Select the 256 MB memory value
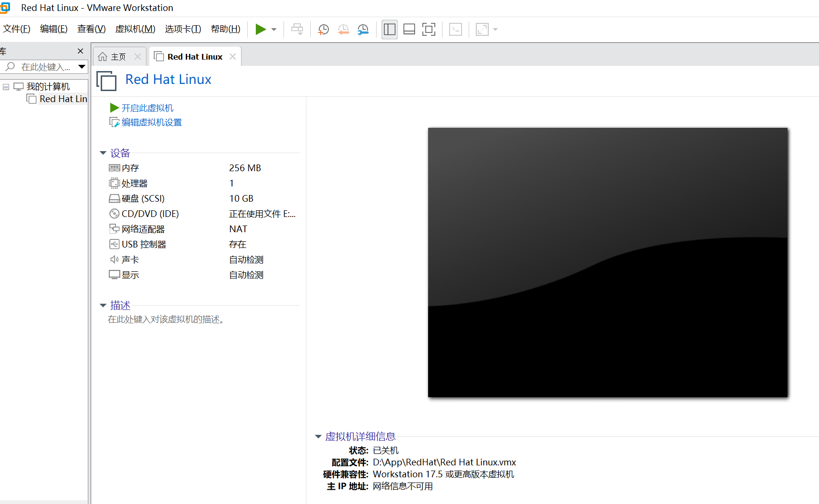 [x=245, y=168]
